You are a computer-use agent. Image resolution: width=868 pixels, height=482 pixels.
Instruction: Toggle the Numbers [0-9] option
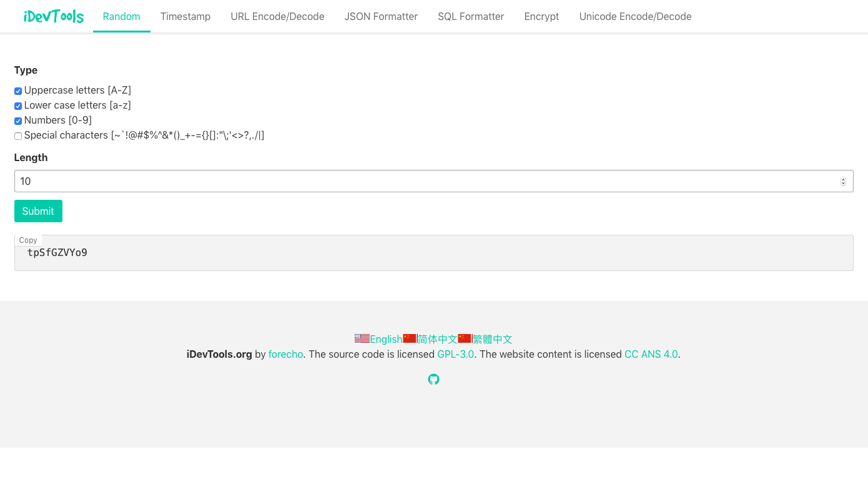[x=17, y=120]
